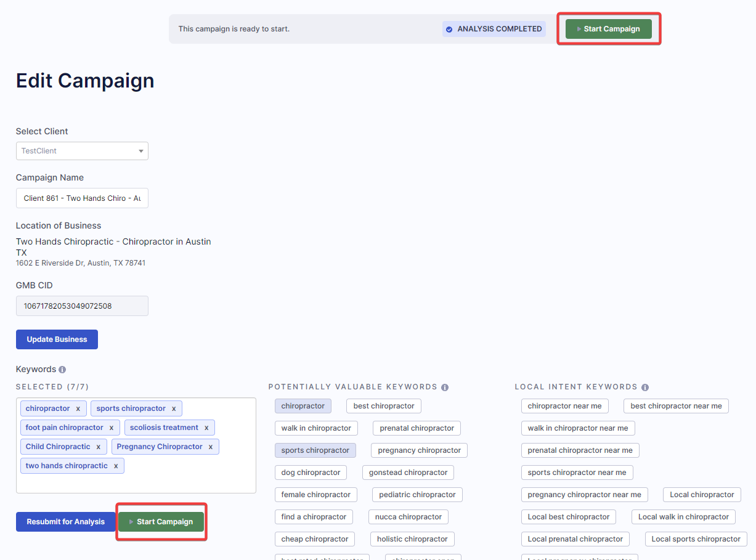Viewport: 756px width, 560px height.
Task: Remove 'sports chiropractor' from selected keywords
Action: tap(174, 408)
